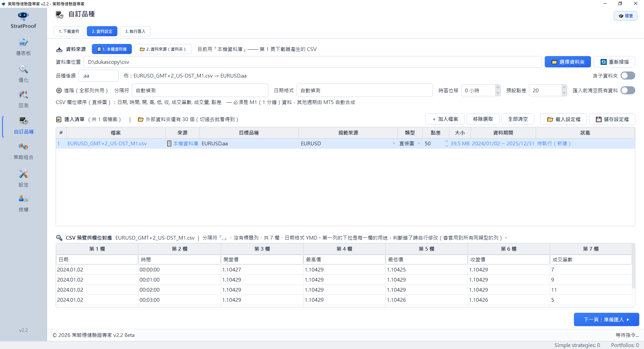Click the 資料庫位置 path field
This screenshot has height=349, width=644.
313,62
